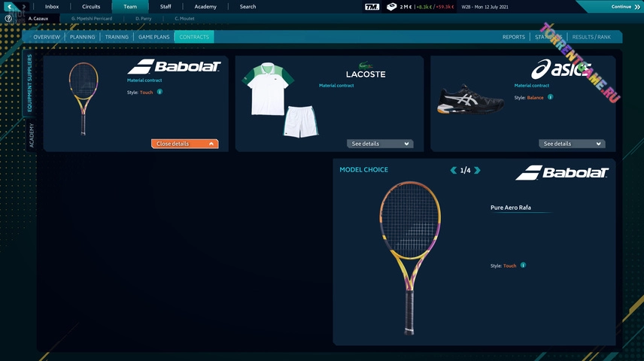Show style info for Babolat Touch contract
The image size is (644, 361).
pos(160,93)
